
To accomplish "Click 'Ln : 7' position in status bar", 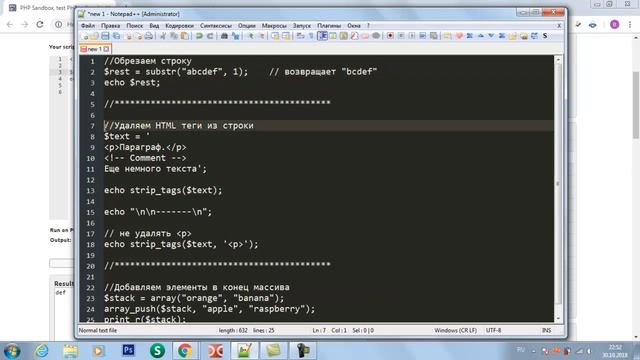I will coord(319,331).
